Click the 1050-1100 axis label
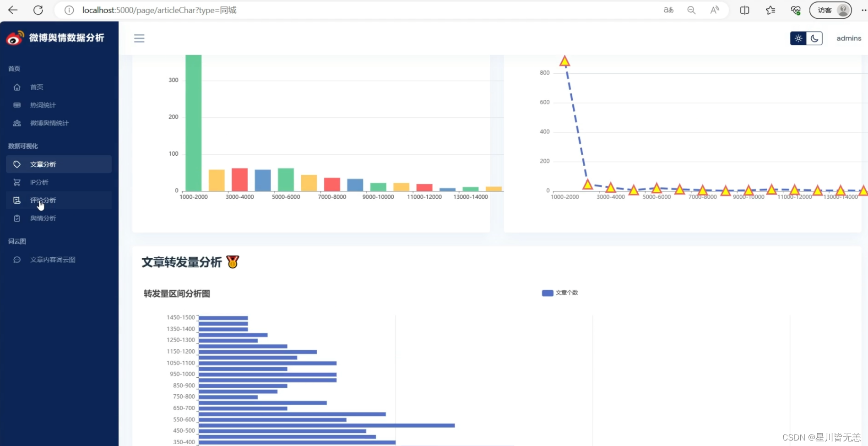 tap(181, 363)
